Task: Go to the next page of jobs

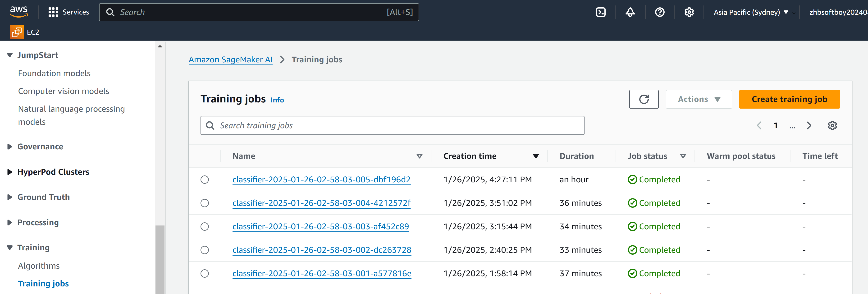Action: click(809, 125)
